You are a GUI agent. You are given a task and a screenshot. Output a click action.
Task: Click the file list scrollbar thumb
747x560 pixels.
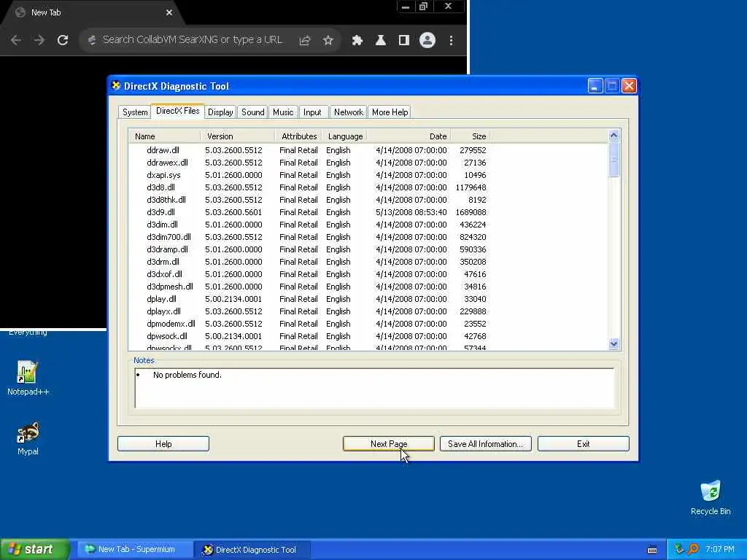[614, 160]
